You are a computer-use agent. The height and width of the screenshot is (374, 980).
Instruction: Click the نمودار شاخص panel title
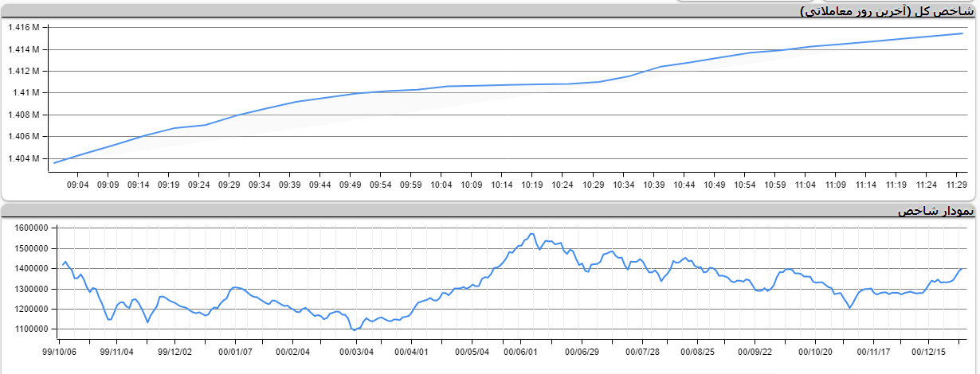click(935, 211)
